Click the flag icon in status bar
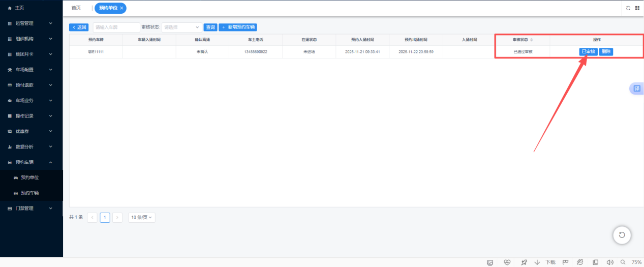Screen dimensions: 644x267 [565, 262]
